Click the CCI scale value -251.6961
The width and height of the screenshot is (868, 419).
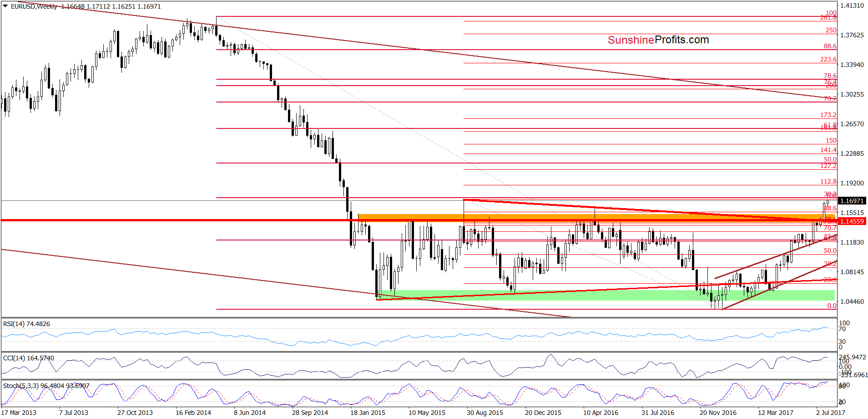(854, 375)
